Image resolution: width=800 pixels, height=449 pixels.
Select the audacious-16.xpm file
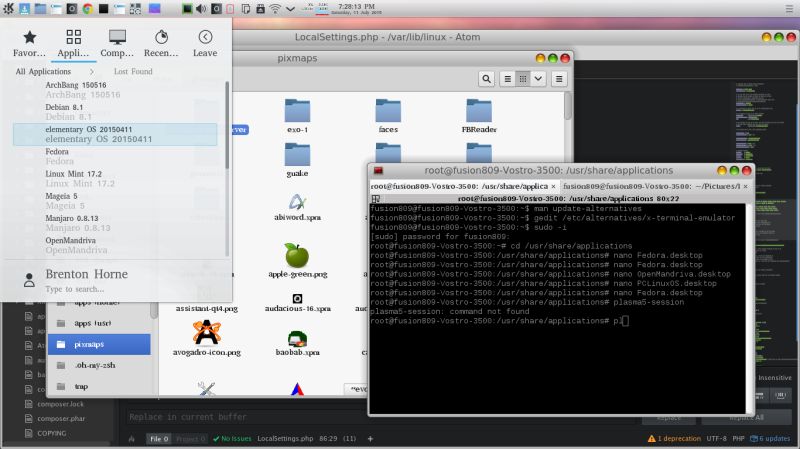coord(297,303)
